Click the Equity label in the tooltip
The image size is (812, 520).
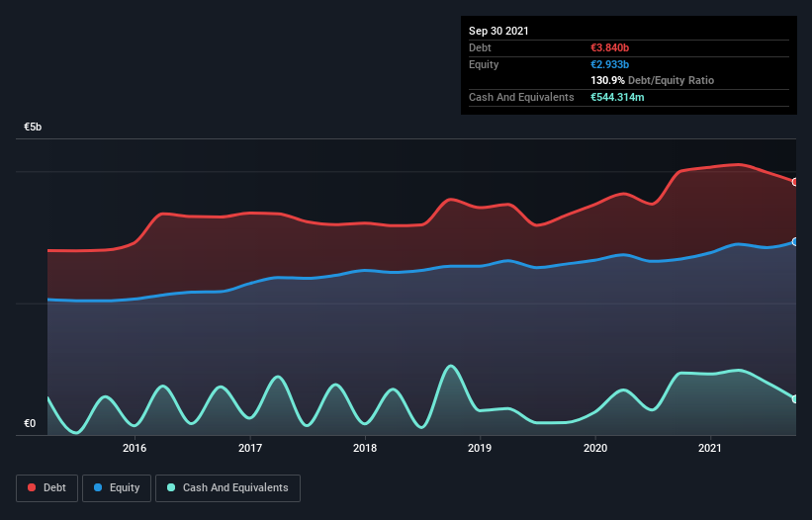pyautogui.click(x=484, y=64)
